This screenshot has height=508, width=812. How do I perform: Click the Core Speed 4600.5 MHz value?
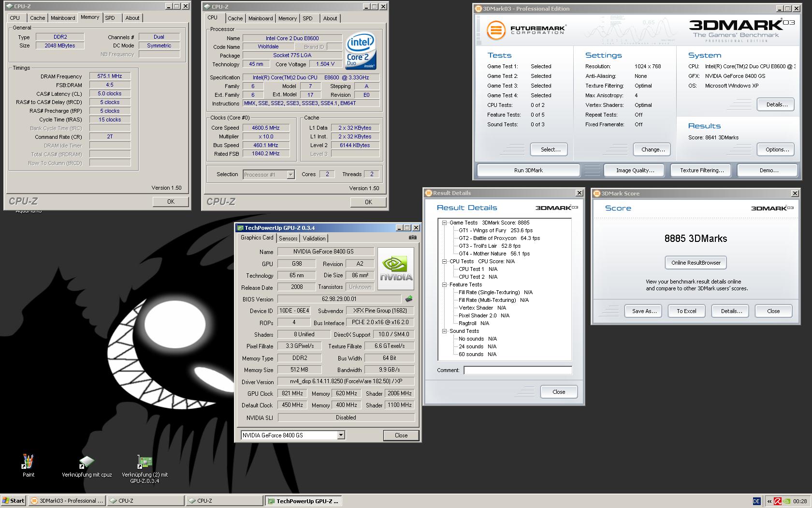point(265,128)
